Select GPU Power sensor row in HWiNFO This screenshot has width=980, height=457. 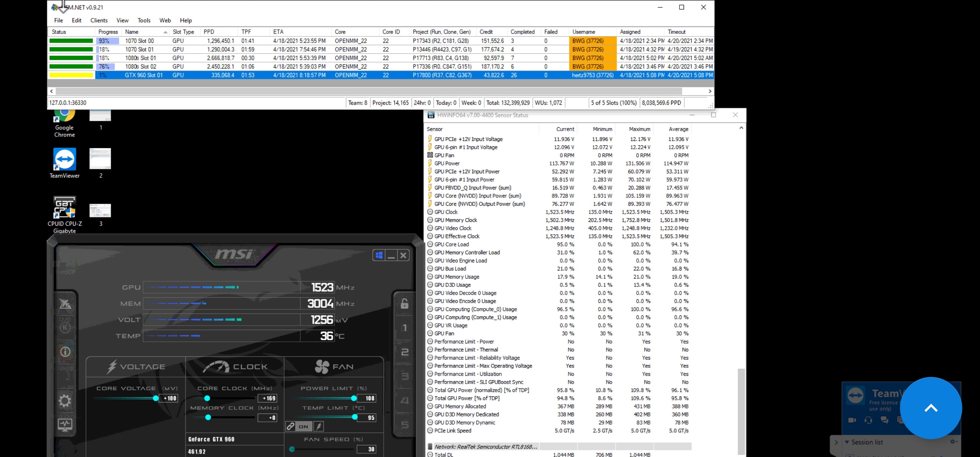[558, 163]
